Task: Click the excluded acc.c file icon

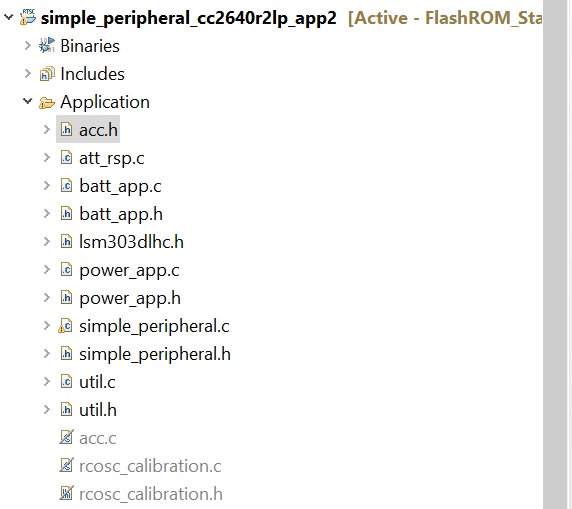Action: (x=66, y=437)
